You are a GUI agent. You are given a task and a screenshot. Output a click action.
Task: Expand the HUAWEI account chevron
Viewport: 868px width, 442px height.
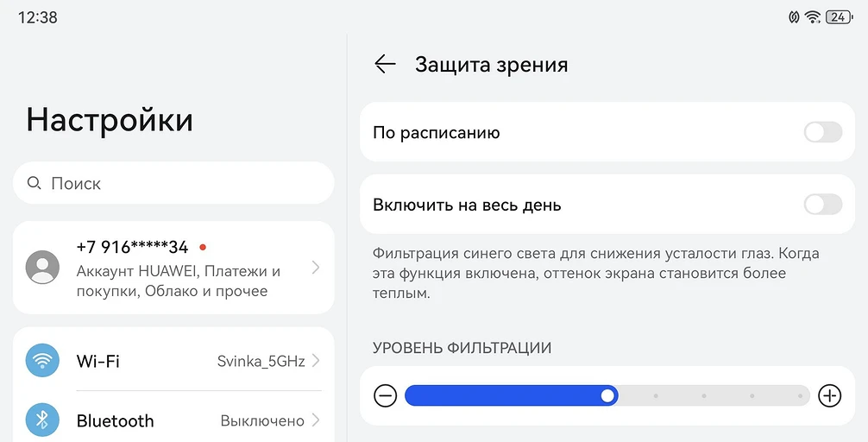click(x=316, y=268)
